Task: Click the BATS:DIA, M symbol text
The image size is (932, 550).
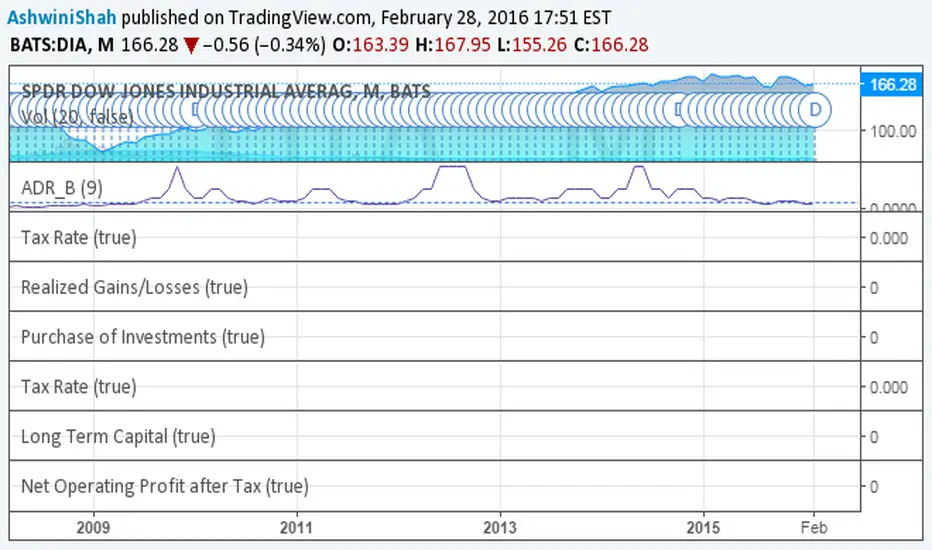Action: [62, 45]
